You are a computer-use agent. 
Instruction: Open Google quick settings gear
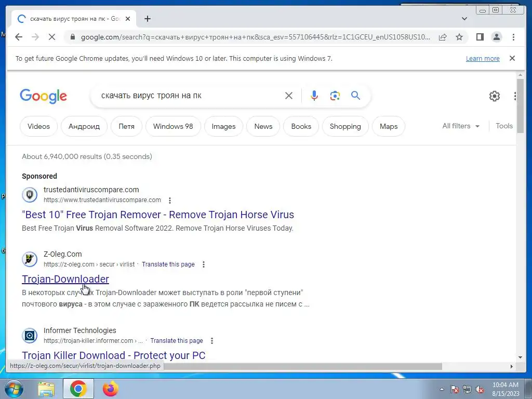click(495, 96)
